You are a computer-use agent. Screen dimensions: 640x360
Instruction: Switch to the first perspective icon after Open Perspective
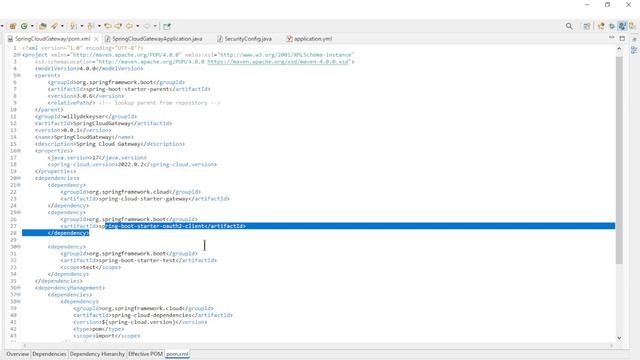[601, 26]
